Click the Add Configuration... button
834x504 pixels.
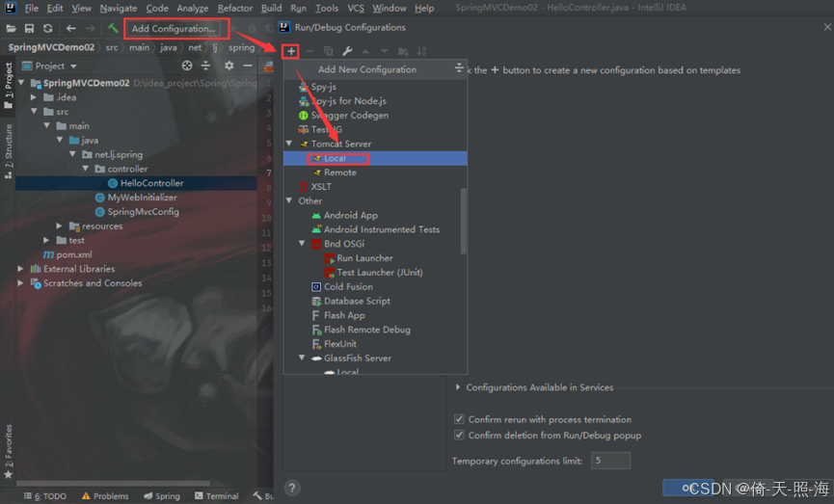click(174, 29)
